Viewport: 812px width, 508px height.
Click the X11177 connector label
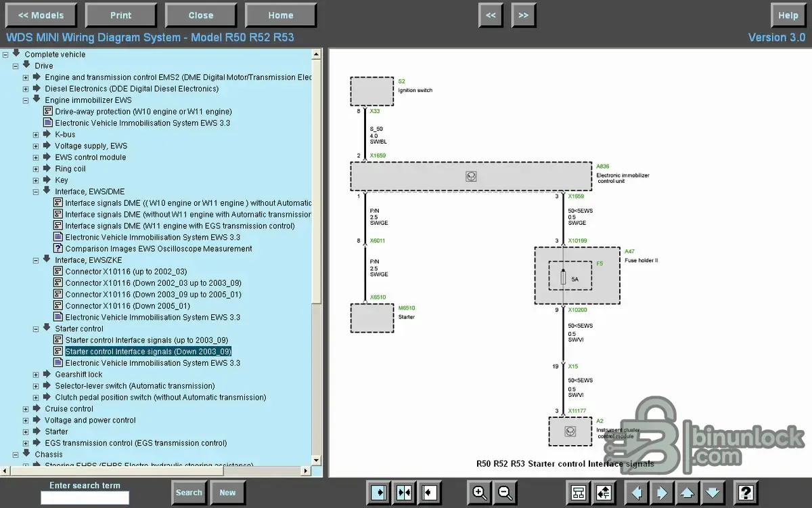[577, 410]
